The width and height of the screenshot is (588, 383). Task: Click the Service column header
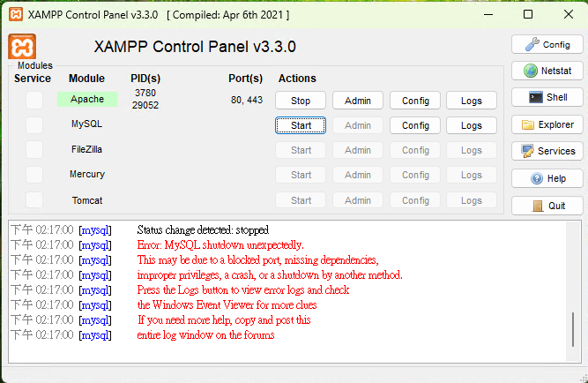33,79
